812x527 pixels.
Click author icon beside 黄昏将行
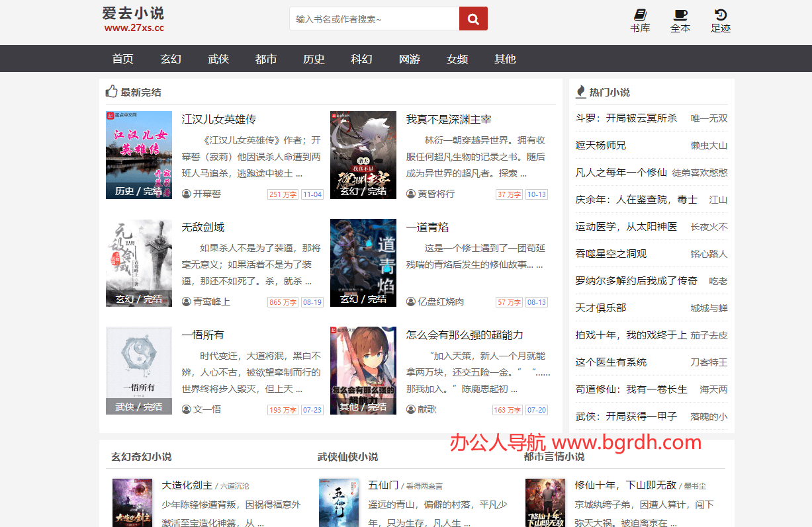[411, 194]
